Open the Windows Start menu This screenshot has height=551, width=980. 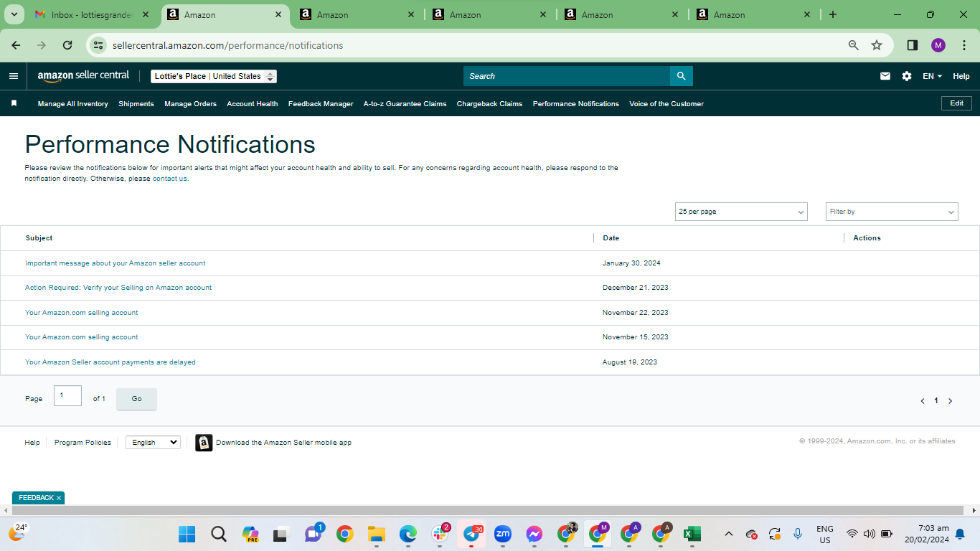(x=187, y=534)
